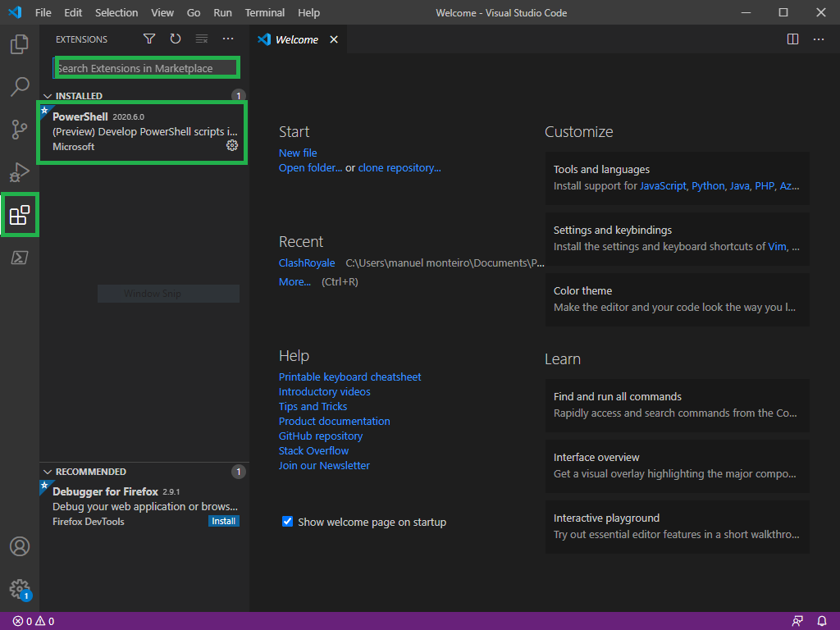Open the PowerShell Command Explorer icon

20,258
